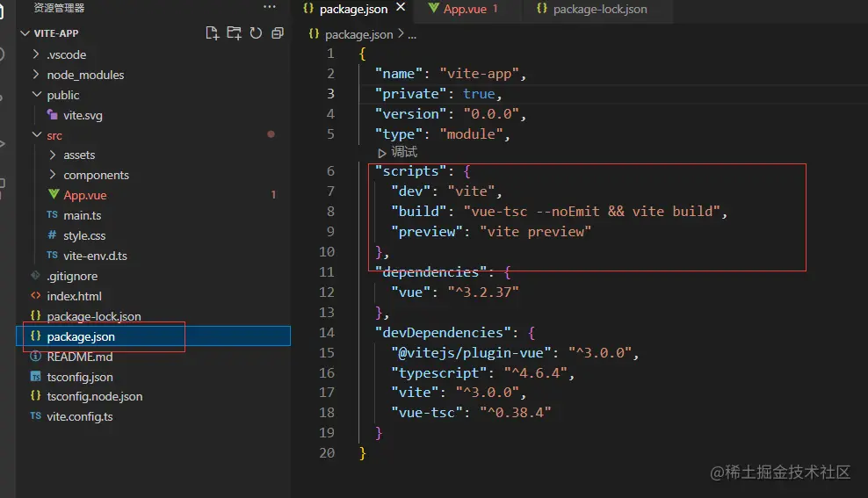This screenshot has width=868, height=498.
Task: Collapse the VITE-APP root folder
Action: click(x=25, y=33)
